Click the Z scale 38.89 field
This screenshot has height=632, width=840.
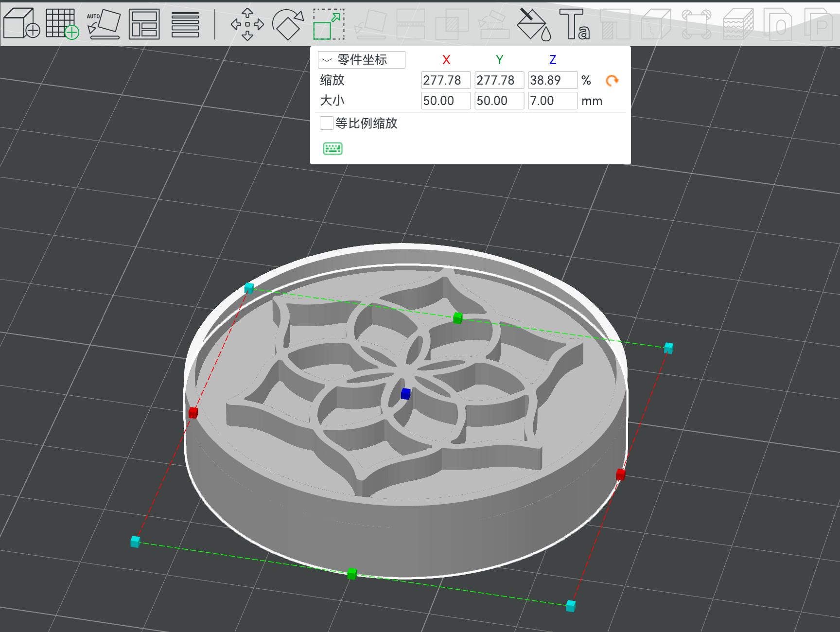pyautogui.click(x=553, y=80)
